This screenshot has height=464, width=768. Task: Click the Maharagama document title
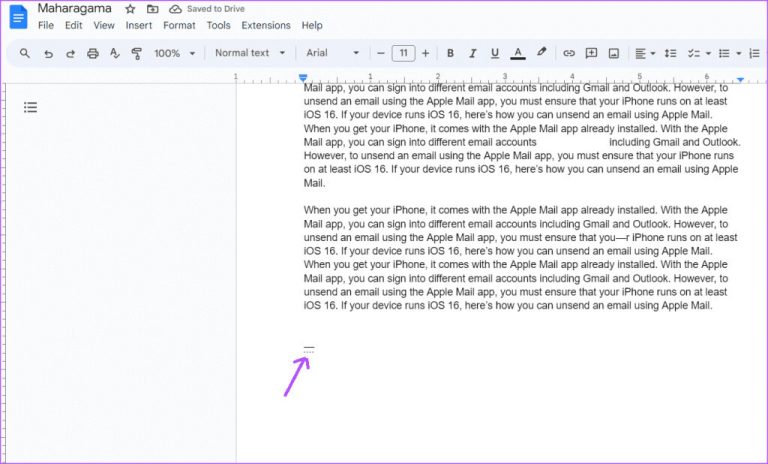pos(74,8)
